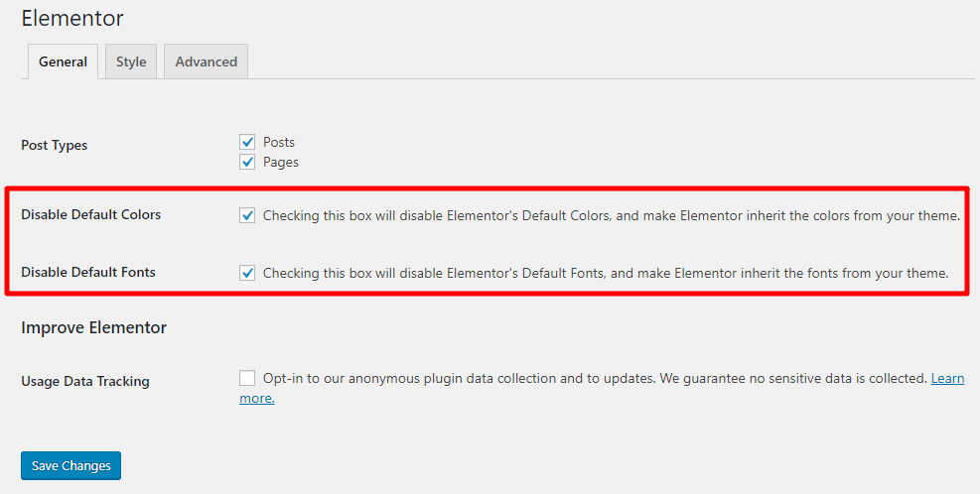Click the Post Types row label
The height and width of the screenshot is (494, 980).
point(55,145)
